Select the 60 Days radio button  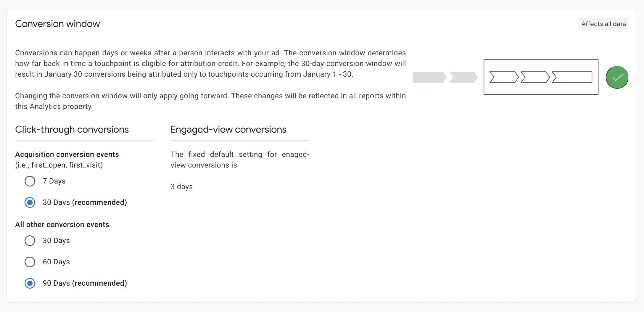pos(30,262)
